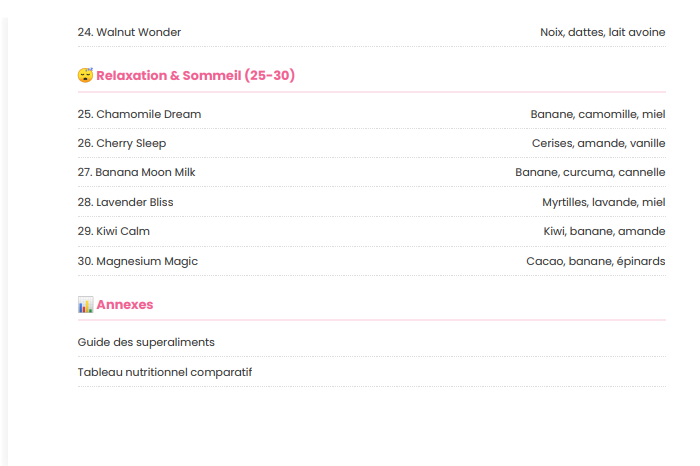
Task: Click the ingredients Banane, curcuma, cannelle
Action: tap(590, 172)
